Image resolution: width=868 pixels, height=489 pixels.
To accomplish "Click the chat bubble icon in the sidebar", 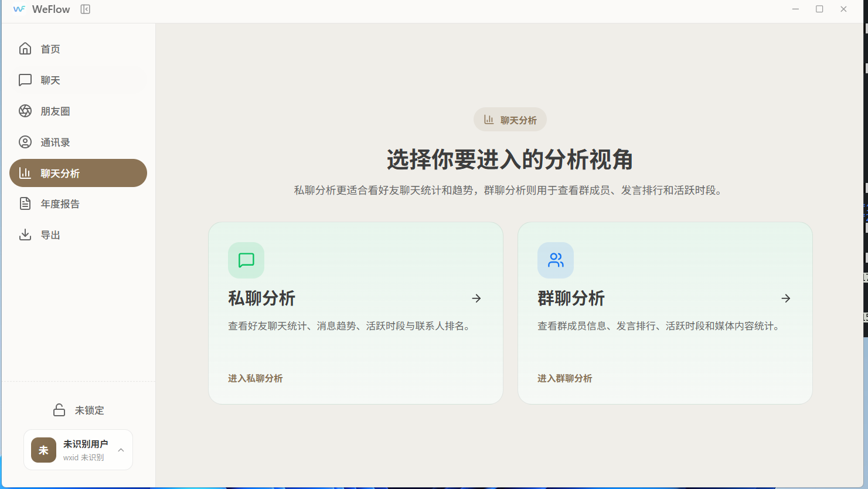I will 25,80.
